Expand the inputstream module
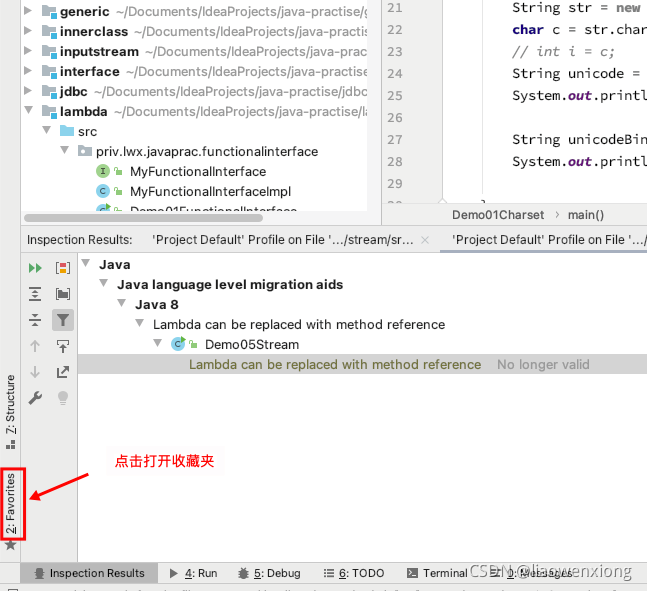The image size is (647, 591). tap(28, 51)
